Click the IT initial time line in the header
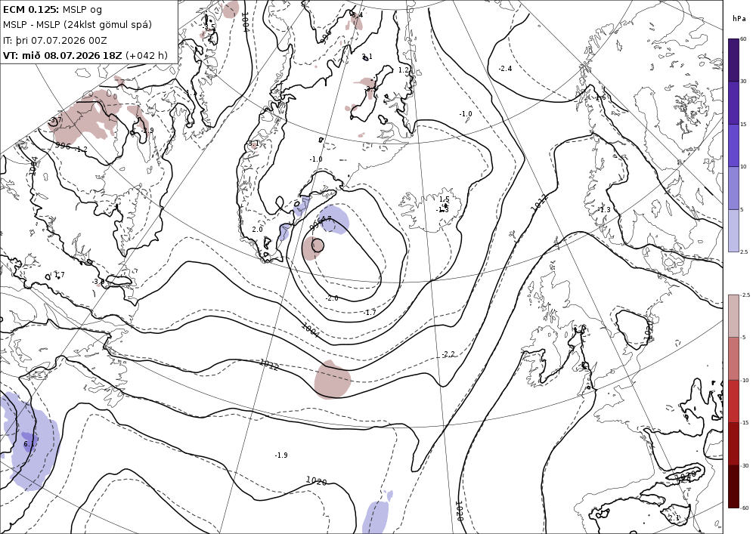The height and width of the screenshot is (534, 756). point(55,40)
